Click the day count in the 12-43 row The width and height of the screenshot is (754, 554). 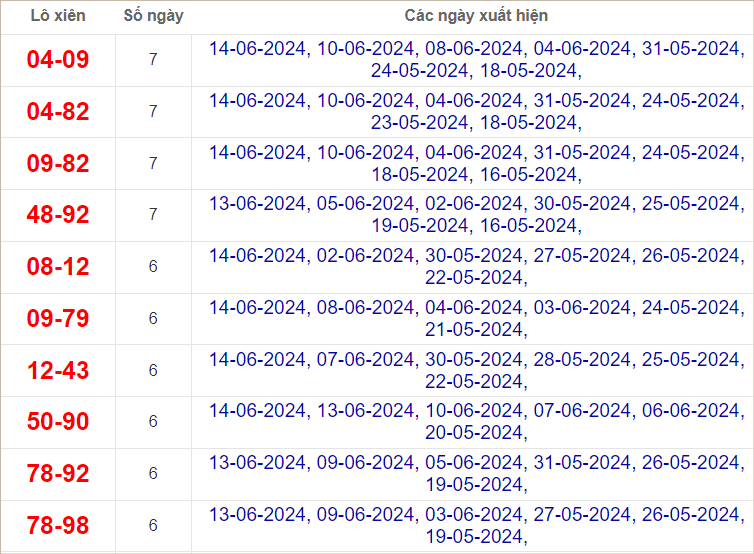[x=153, y=370]
